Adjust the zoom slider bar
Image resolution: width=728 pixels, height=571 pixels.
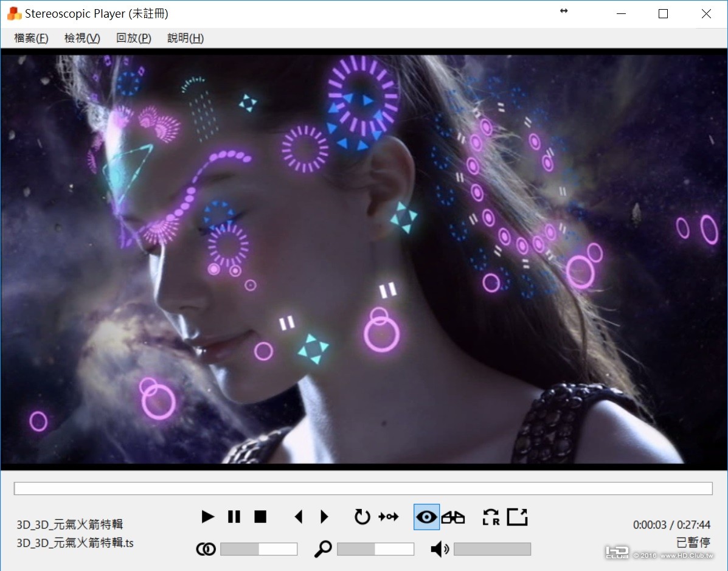pyautogui.click(x=375, y=549)
